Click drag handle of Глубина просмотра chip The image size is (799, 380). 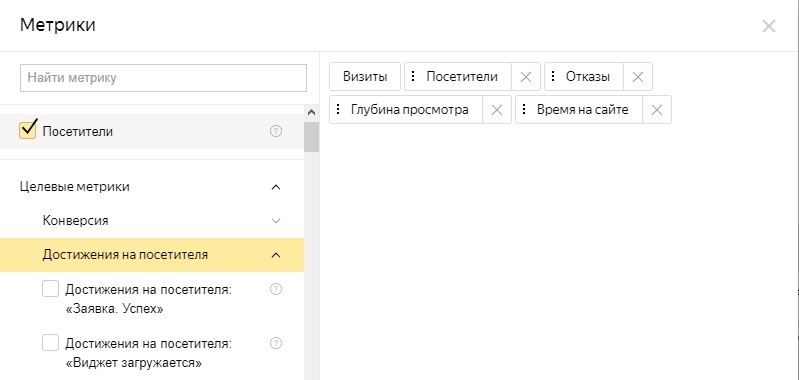(x=338, y=110)
